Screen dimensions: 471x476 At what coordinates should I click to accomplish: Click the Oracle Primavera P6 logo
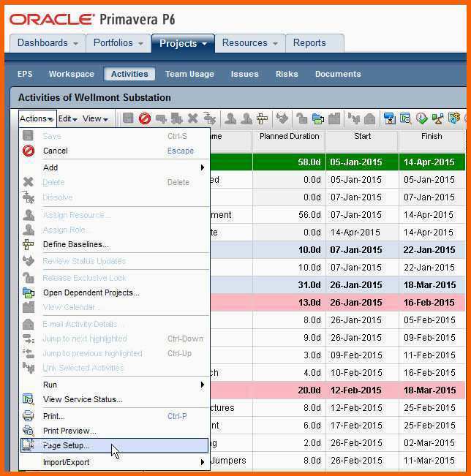92,19
